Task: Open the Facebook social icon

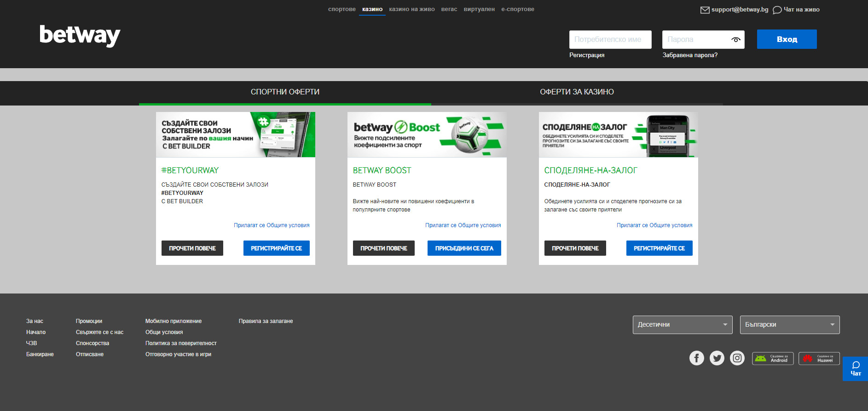Action: coord(696,358)
